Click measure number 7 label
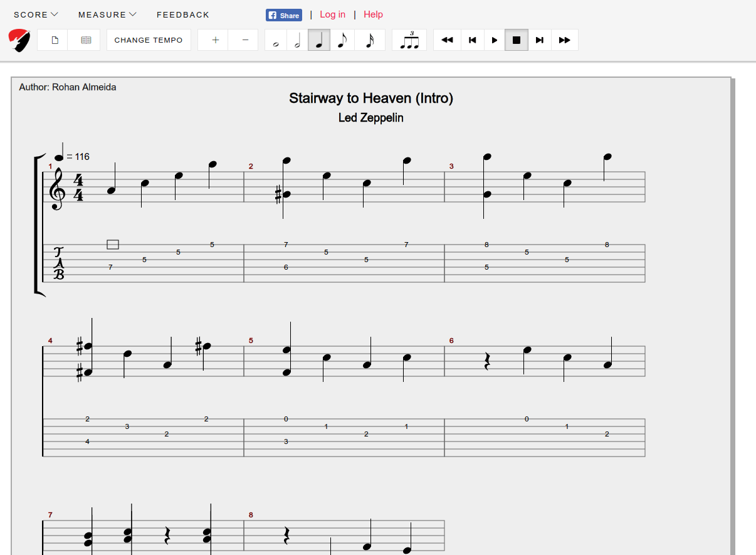Image resolution: width=756 pixels, height=555 pixels. click(50, 515)
